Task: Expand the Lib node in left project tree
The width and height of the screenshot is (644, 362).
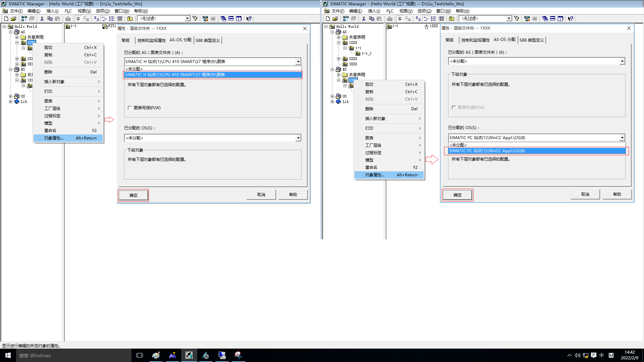Action: coord(11,102)
